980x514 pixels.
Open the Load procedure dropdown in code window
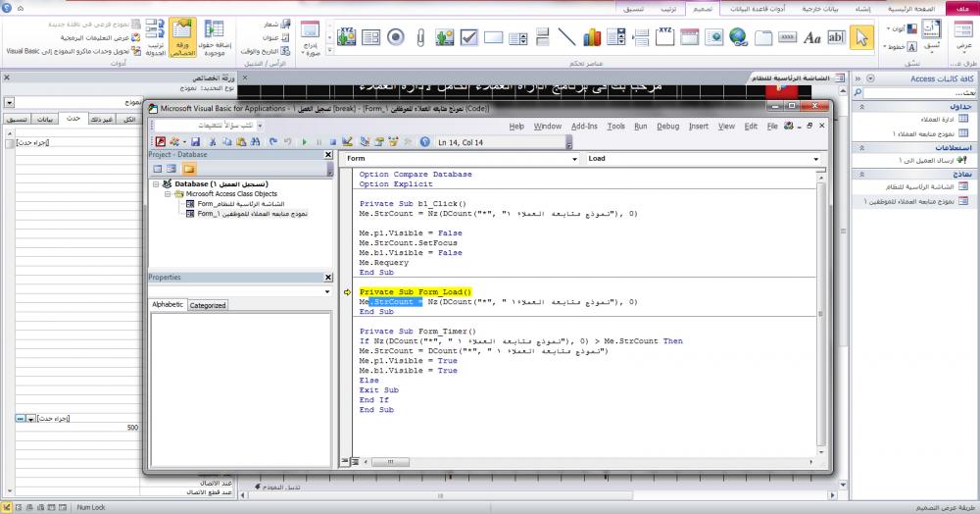815,160
